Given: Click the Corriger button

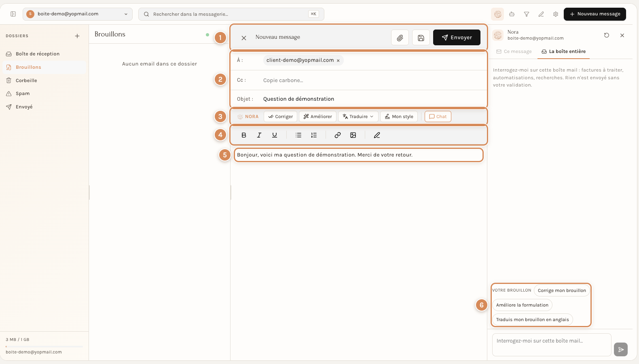Looking at the screenshot, I should [281, 116].
